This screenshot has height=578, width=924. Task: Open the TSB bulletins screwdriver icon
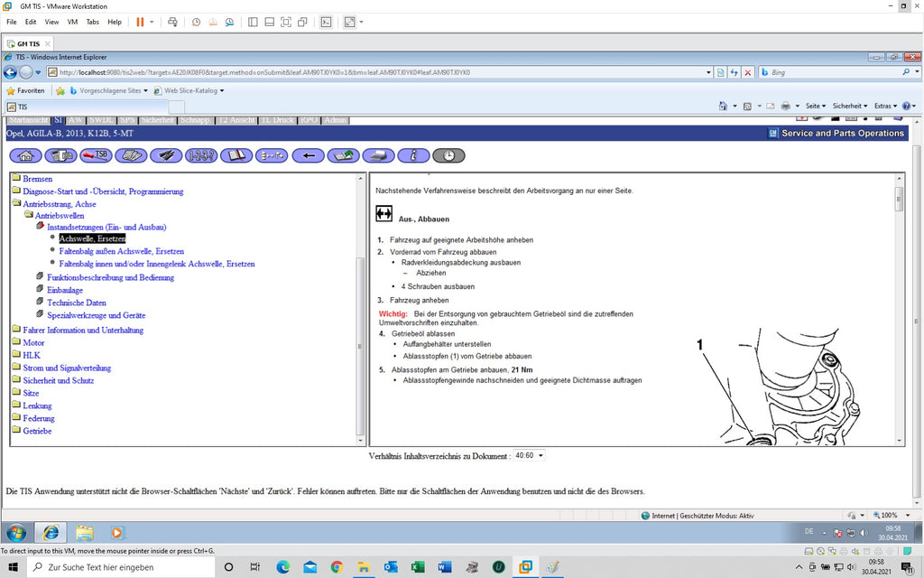(96, 155)
